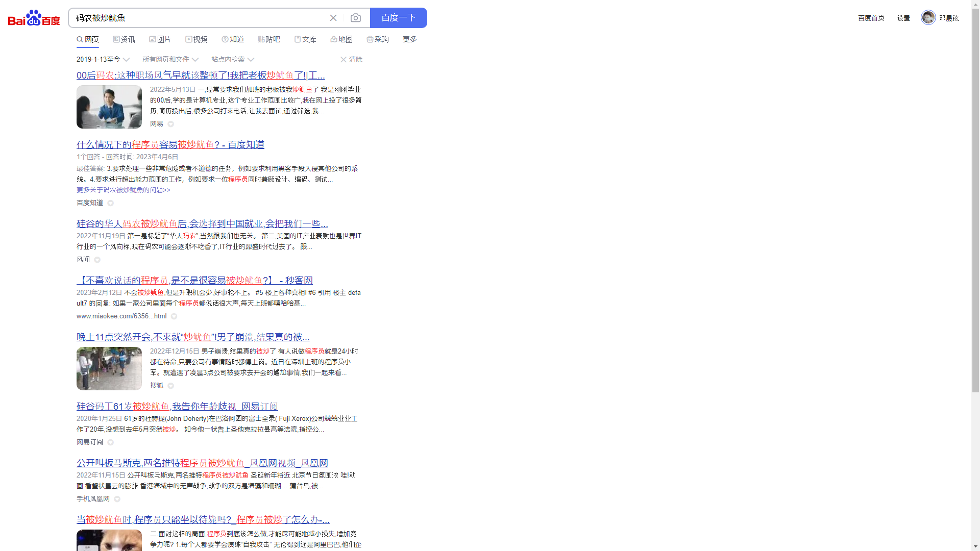The image size is (980, 551).
Task: Click the round icon beside the miaokee URL
Action: pos(174,316)
